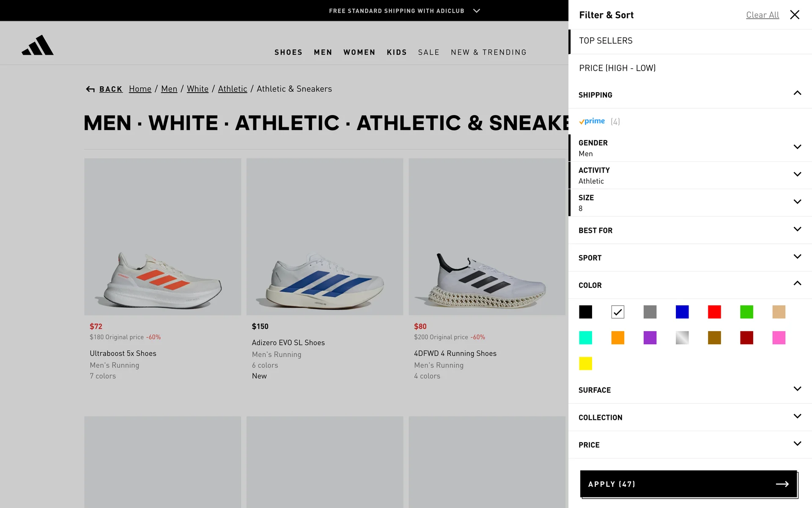Collapse the Color filter section
This screenshot has height=508, width=812.
coord(797,284)
